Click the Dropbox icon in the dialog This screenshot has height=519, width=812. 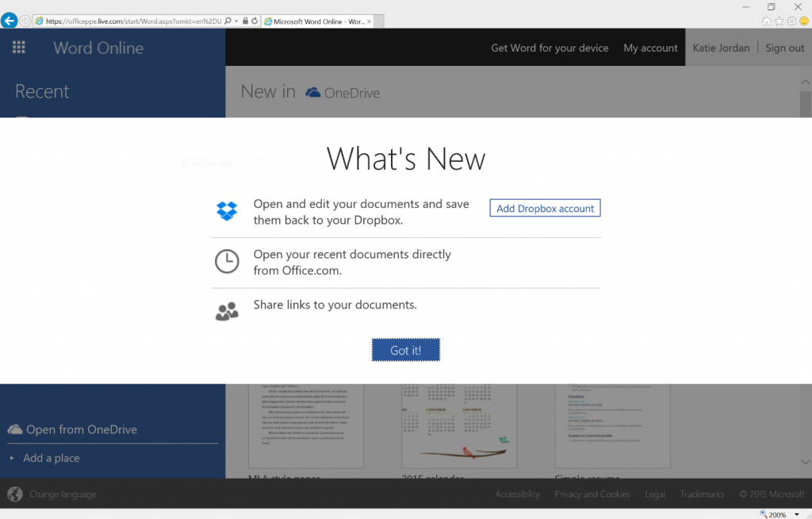[x=228, y=211]
